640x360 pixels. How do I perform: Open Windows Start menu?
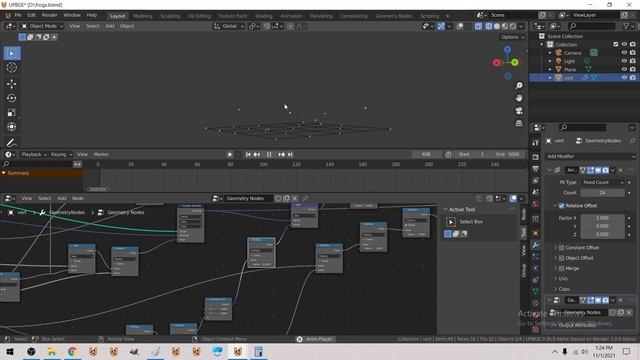10,351
